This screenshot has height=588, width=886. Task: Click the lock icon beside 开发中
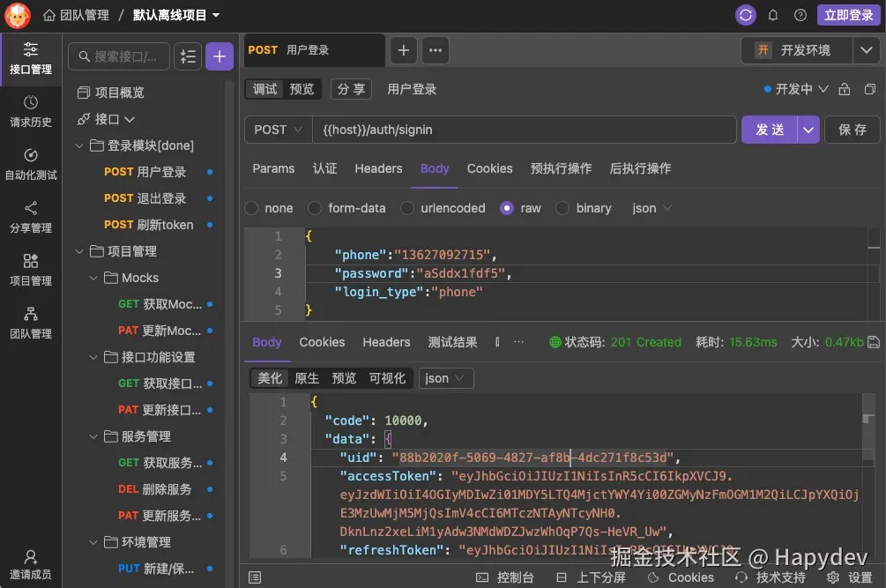coord(845,89)
